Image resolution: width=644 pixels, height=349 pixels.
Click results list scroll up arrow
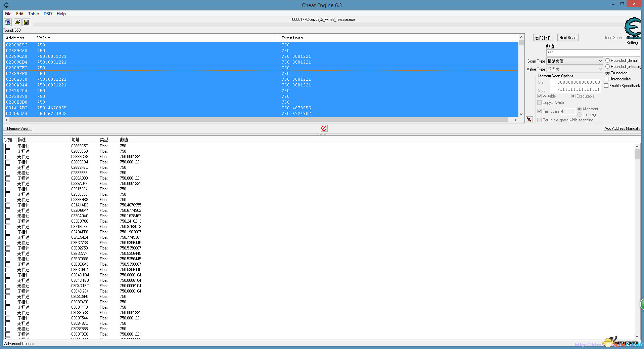pyautogui.click(x=521, y=37)
